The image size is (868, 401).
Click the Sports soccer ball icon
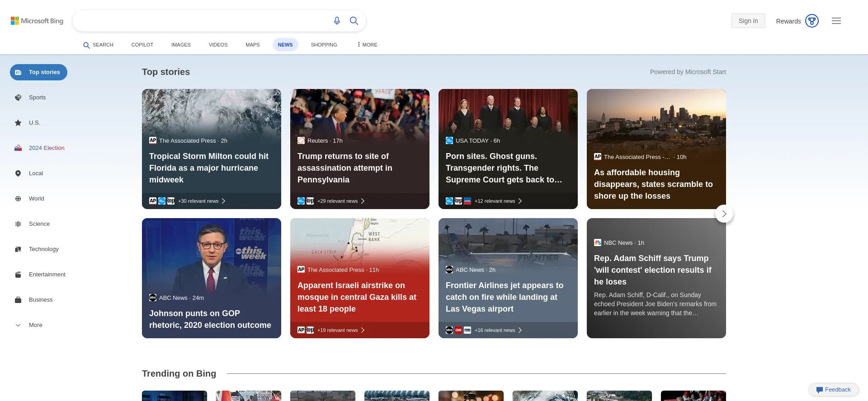[18, 98]
